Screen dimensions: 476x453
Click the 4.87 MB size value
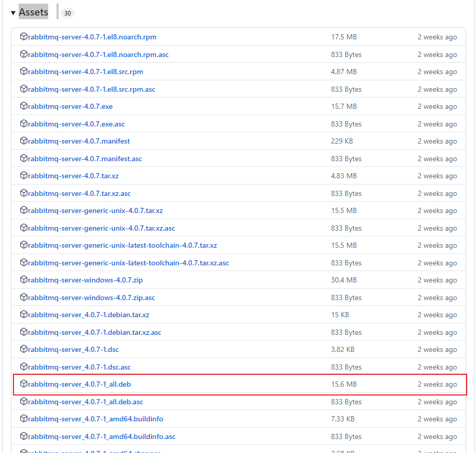(344, 72)
